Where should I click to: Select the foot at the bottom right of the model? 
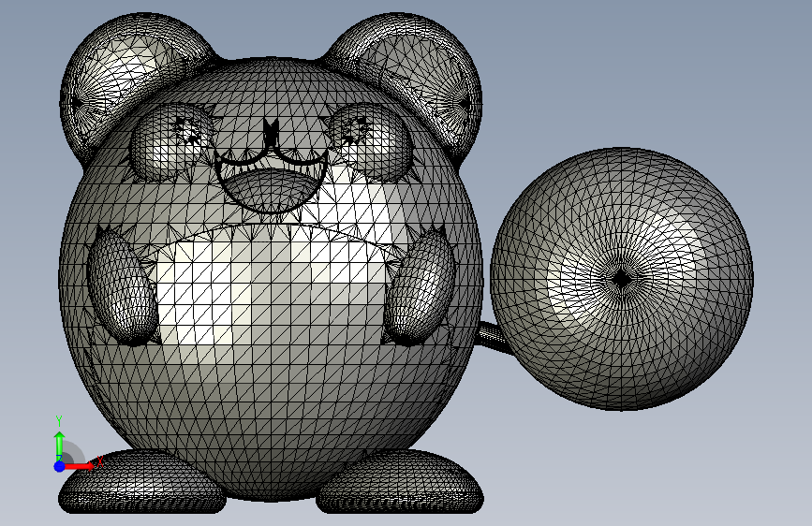coord(400,483)
